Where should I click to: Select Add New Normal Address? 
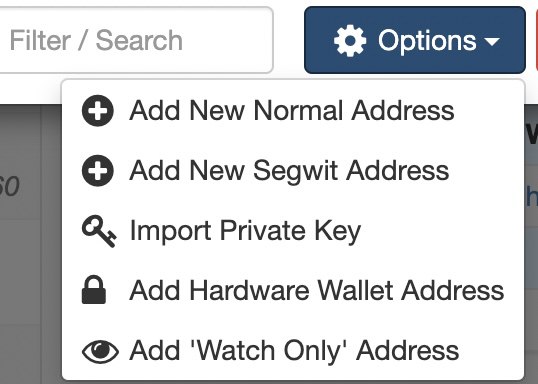pos(293,110)
